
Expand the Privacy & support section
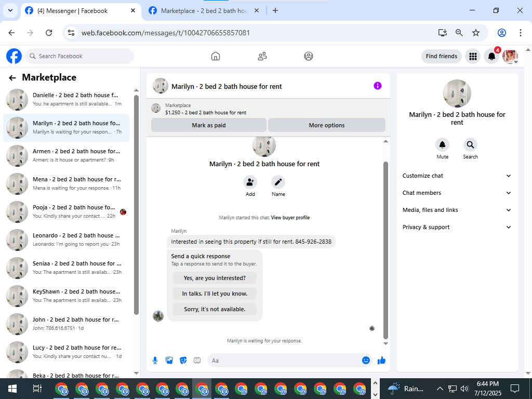pos(457,227)
